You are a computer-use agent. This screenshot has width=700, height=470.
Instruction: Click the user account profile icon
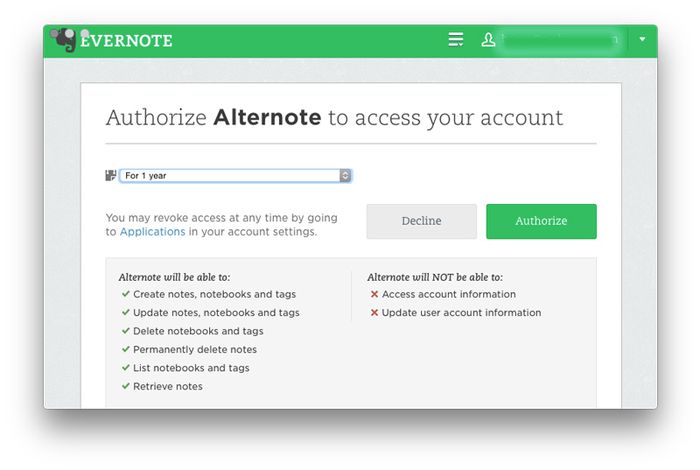(x=488, y=39)
